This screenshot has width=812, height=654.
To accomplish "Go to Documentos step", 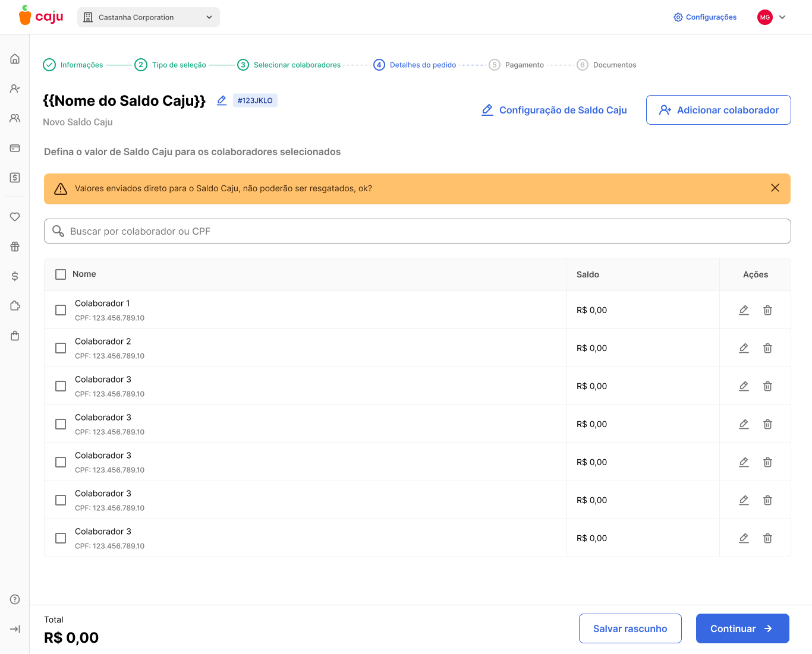I will (606, 65).
